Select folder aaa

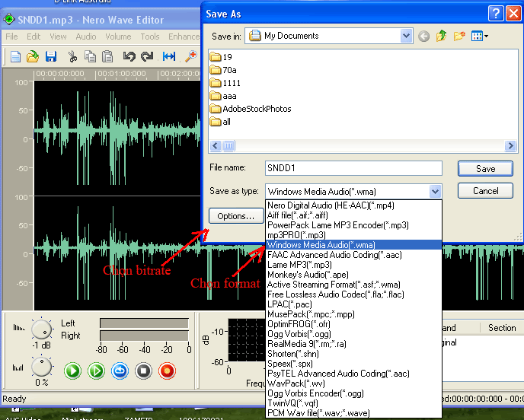[223, 96]
